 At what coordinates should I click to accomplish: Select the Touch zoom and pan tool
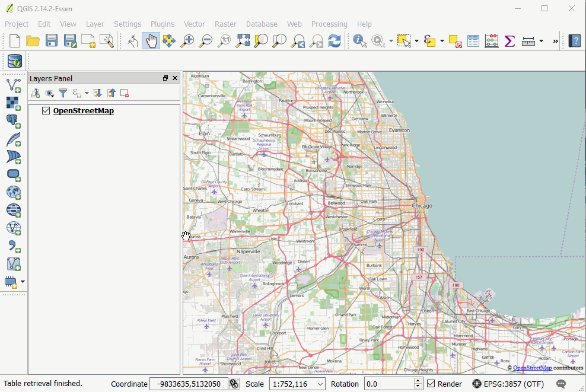pos(133,40)
